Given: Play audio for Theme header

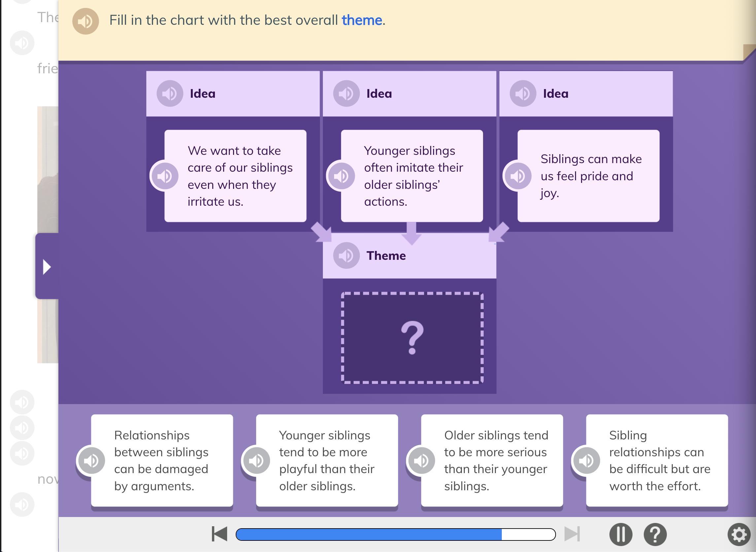Looking at the screenshot, I should coord(346,256).
